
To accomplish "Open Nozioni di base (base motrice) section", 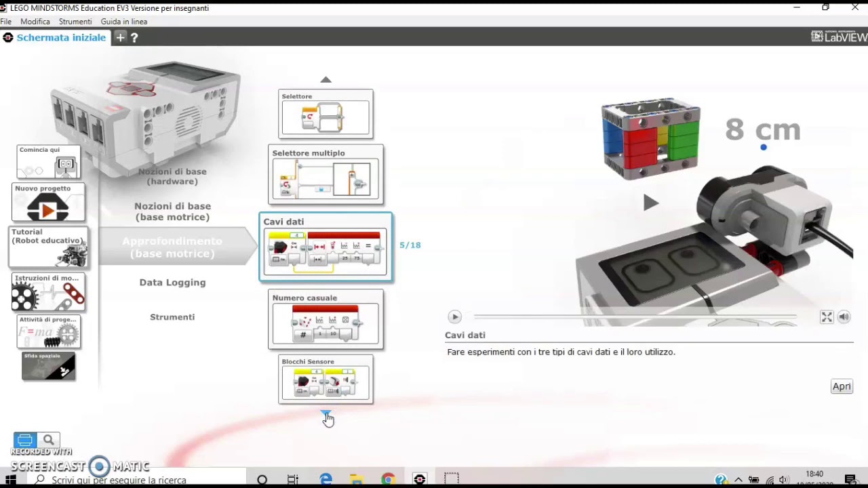I will (x=172, y=211).
